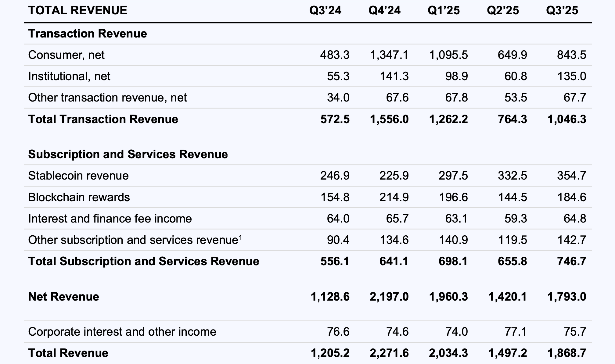The image size is (615, 364).
Task: Click the Net Revenue row label
Action: click(63, 297)
